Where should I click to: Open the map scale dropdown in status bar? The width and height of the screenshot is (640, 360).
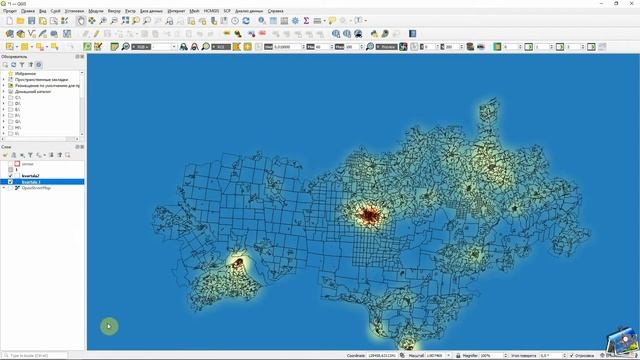[x=448, y=356]
